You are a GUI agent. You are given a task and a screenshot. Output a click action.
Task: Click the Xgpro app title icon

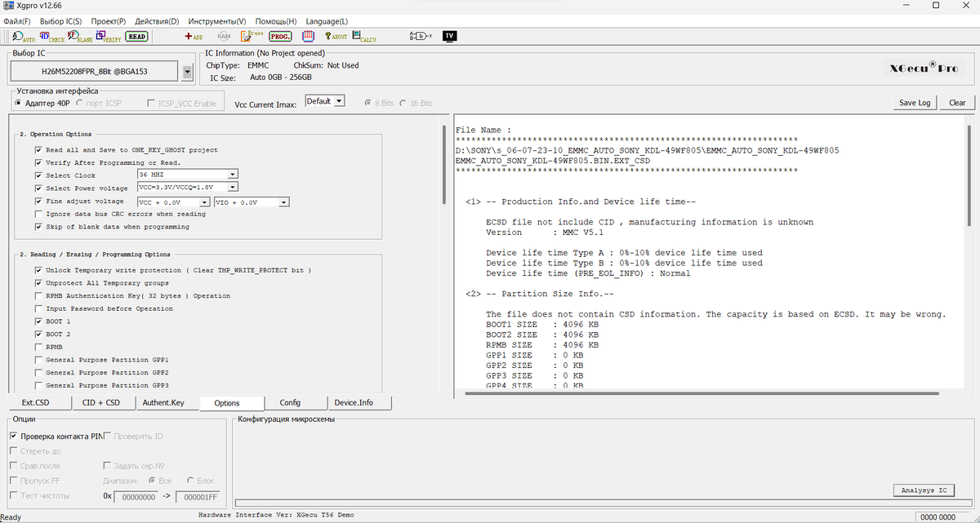(8, 6)
